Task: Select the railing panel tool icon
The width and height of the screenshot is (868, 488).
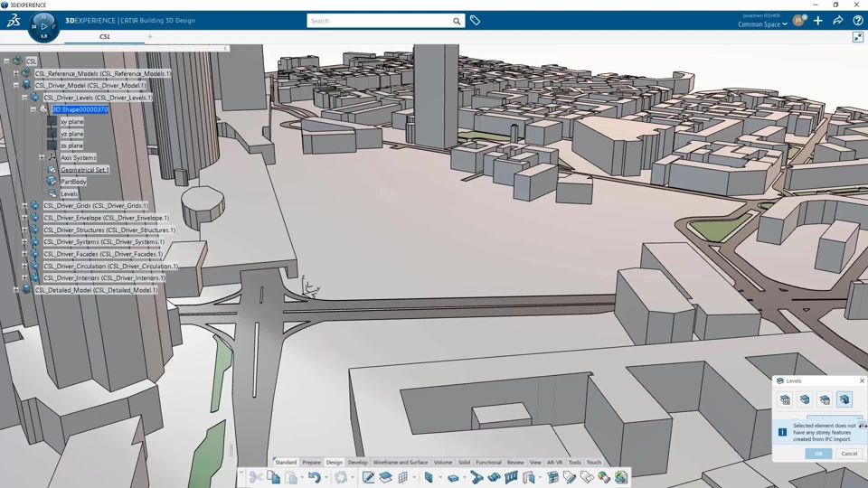Action: (x=512, y=477)
